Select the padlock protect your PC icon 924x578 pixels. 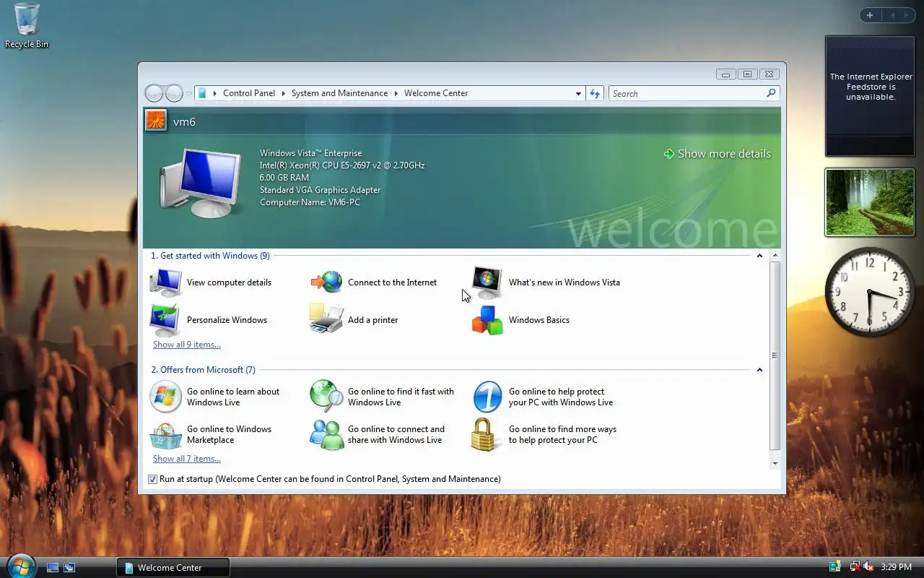coord(484,435)
